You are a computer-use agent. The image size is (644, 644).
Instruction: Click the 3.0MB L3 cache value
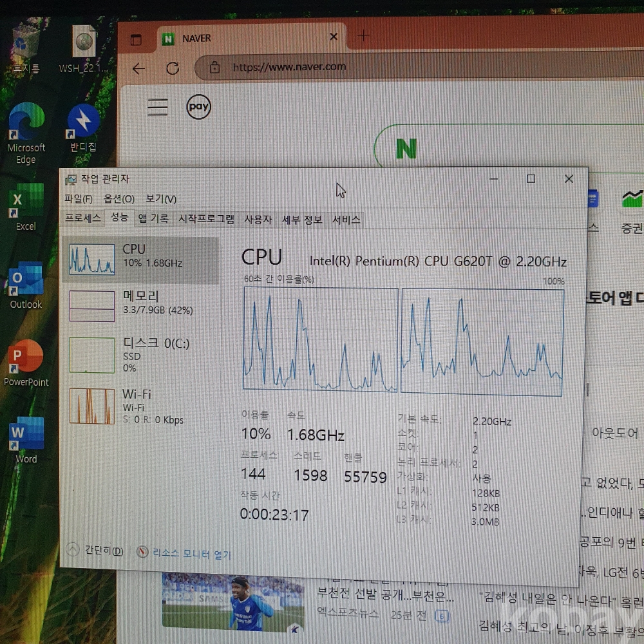click(486, 522)
